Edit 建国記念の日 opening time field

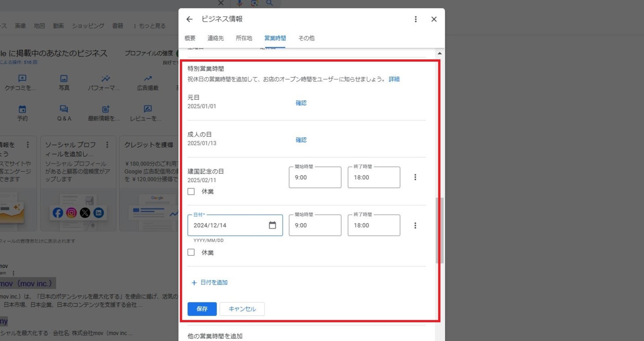(x=315, y=177)
